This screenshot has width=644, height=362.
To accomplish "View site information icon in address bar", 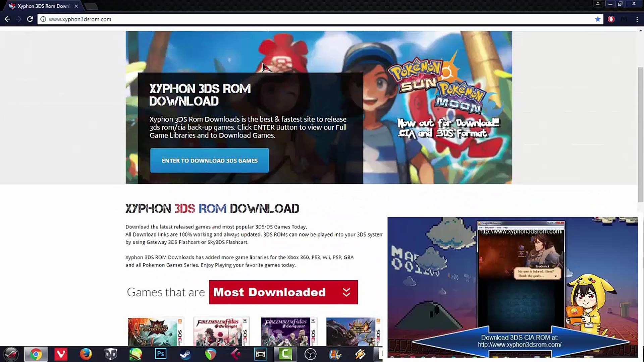I will (x=43, y=19).
